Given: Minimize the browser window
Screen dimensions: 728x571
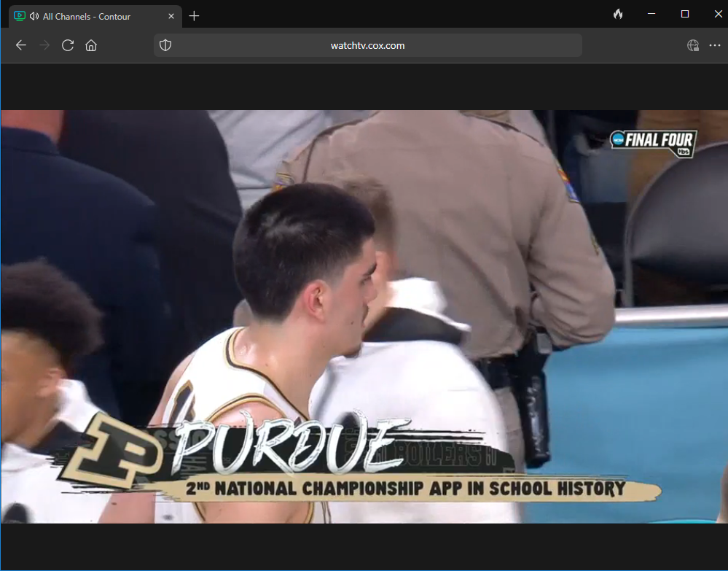Looking at the screenshot, I should [651, 15].
